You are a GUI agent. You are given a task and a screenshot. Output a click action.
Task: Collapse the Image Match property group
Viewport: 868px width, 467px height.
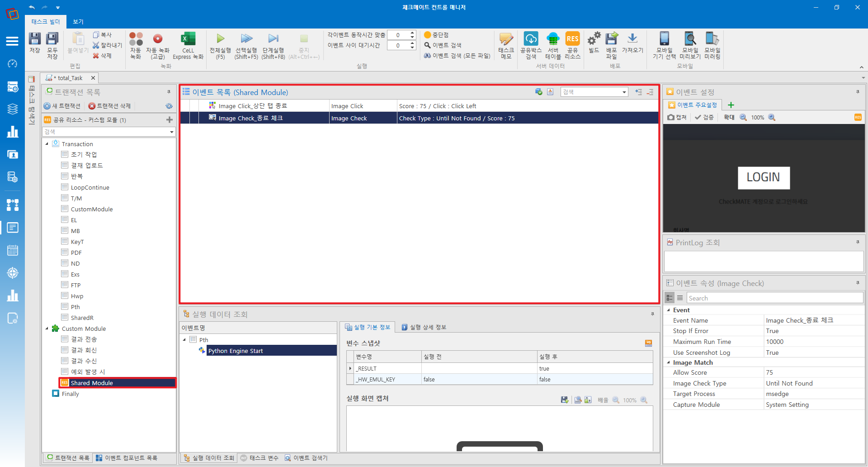669,362
